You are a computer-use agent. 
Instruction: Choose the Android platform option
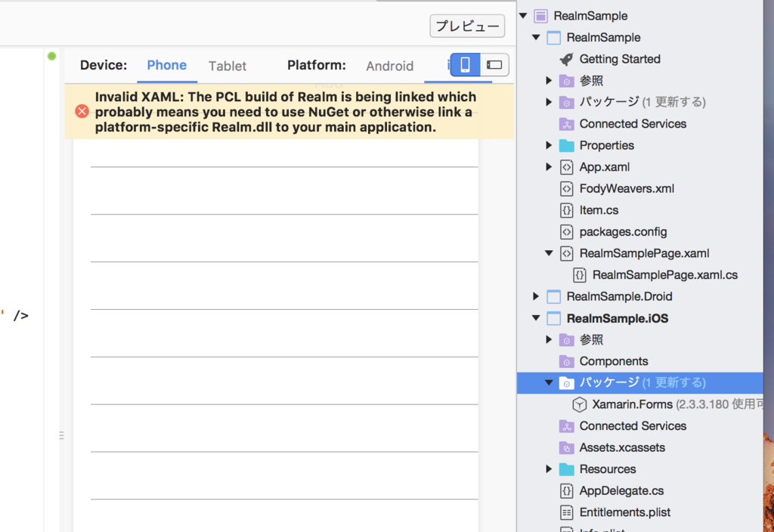tap(389, 66)
